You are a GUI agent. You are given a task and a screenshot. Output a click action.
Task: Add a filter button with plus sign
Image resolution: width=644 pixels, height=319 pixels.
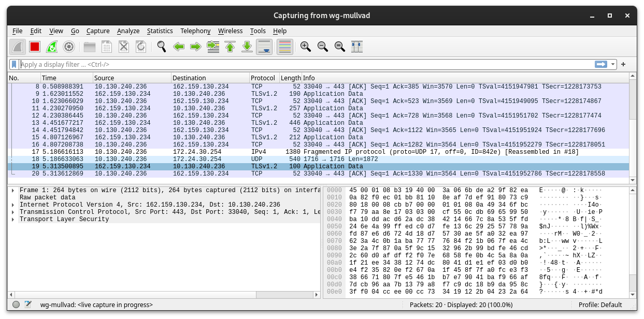click(x=623, y=64)
